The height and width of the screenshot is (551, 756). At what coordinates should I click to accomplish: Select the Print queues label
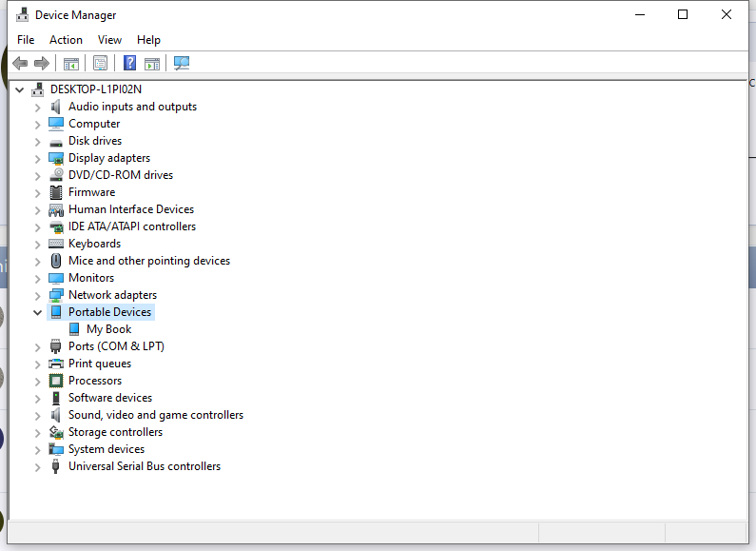point(100,364)
